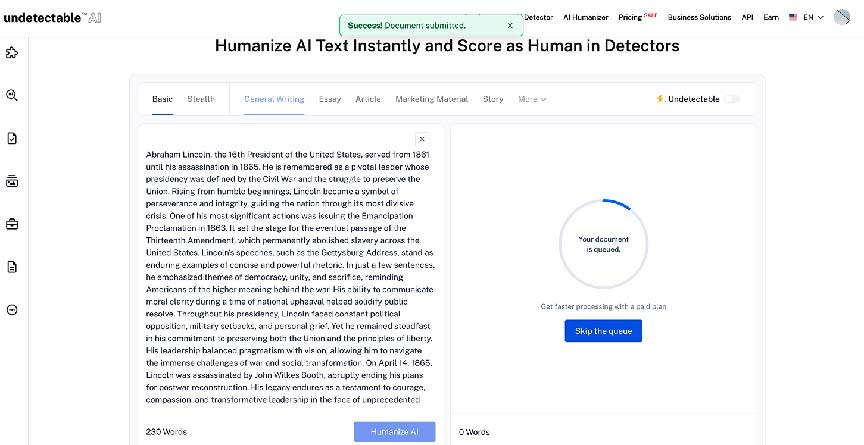Click the '0 Words' output counter
The width and height of the screenshot is (864, 445).
tap(474, 432)
